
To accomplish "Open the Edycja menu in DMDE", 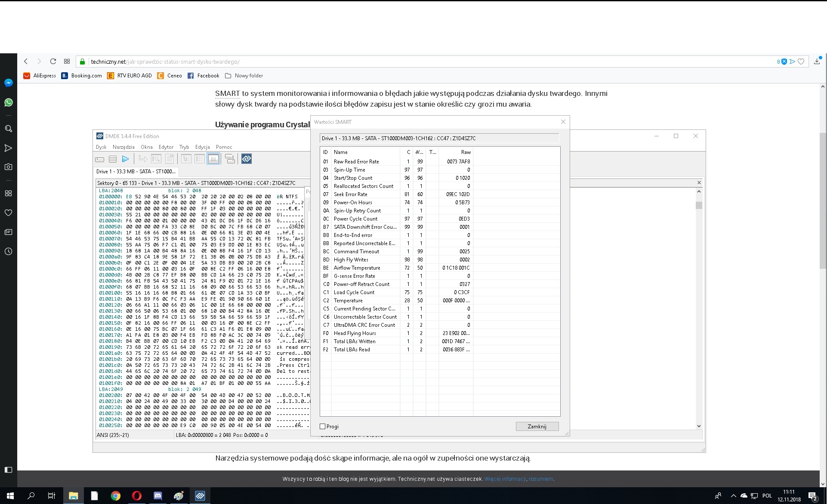I will [x=203, y=147].
